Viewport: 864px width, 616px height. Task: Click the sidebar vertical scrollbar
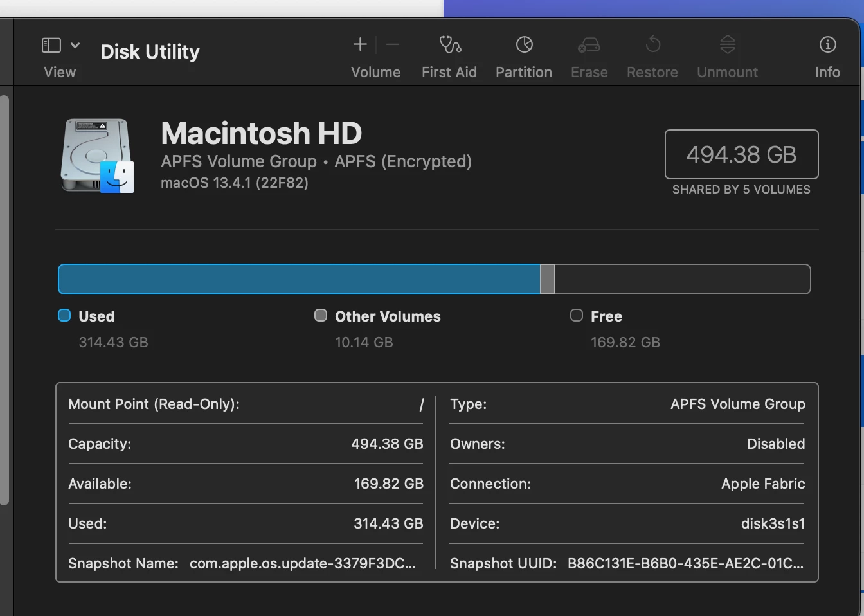point(4,300)
